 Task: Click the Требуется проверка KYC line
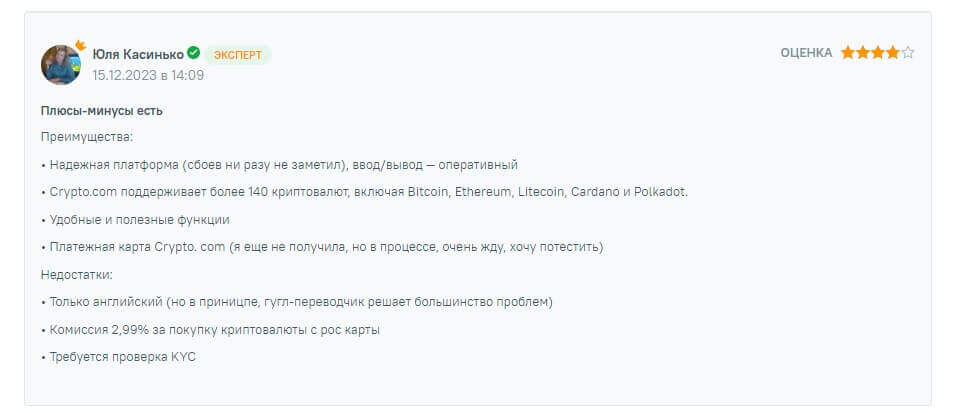click(x=119, y=357)
